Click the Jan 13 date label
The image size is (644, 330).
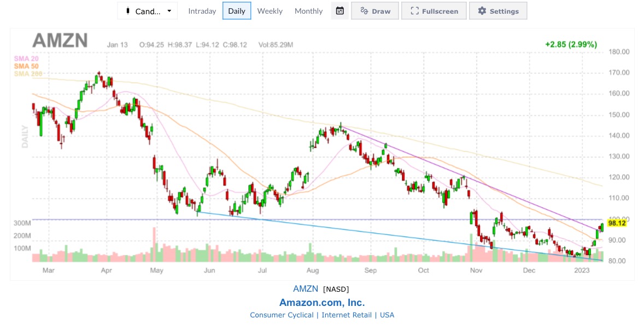(x=117, y=45)
